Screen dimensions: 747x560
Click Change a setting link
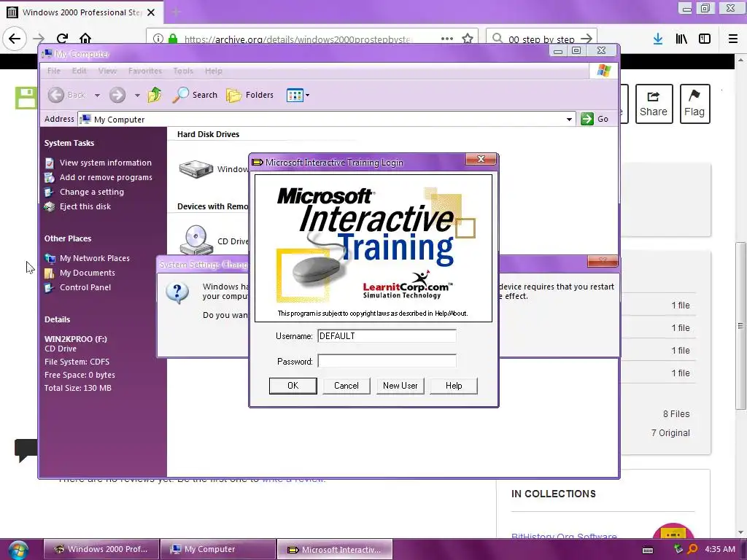[x=91, y=192]
